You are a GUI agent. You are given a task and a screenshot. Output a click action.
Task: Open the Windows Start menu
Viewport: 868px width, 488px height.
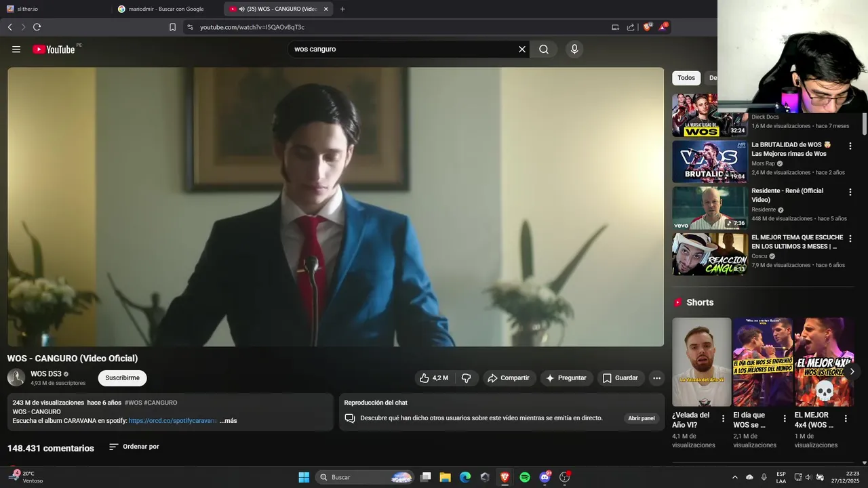(x=304, y=477)
